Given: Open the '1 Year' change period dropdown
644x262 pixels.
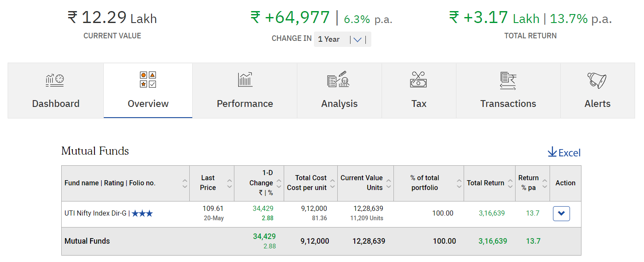Looking at the screenshot, I should pyautogui.click(x=357, y=39).
